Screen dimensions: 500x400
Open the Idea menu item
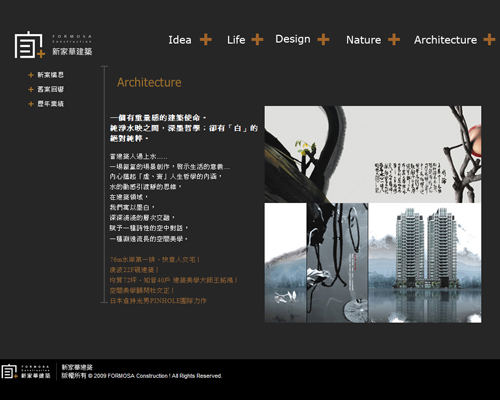point(180,40)
